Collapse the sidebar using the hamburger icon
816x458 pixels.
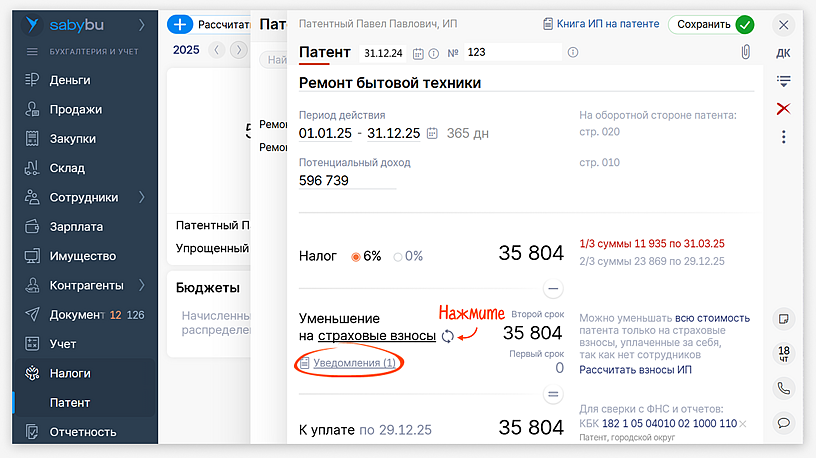click(x=32, y=51)
